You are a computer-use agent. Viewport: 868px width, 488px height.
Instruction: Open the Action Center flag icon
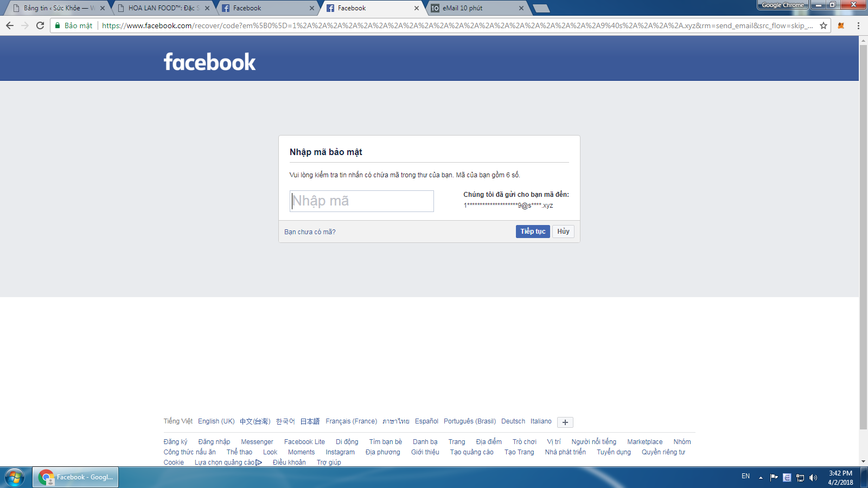[774, 477]
